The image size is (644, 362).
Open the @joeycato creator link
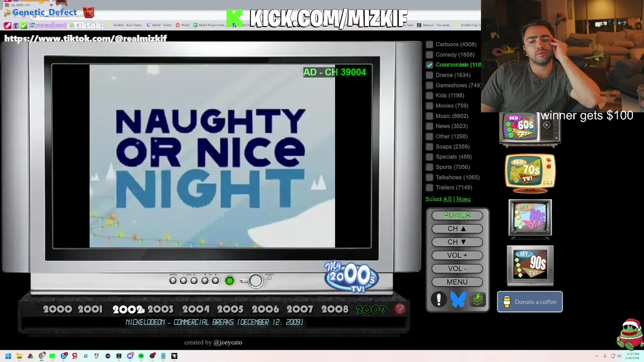227,342
